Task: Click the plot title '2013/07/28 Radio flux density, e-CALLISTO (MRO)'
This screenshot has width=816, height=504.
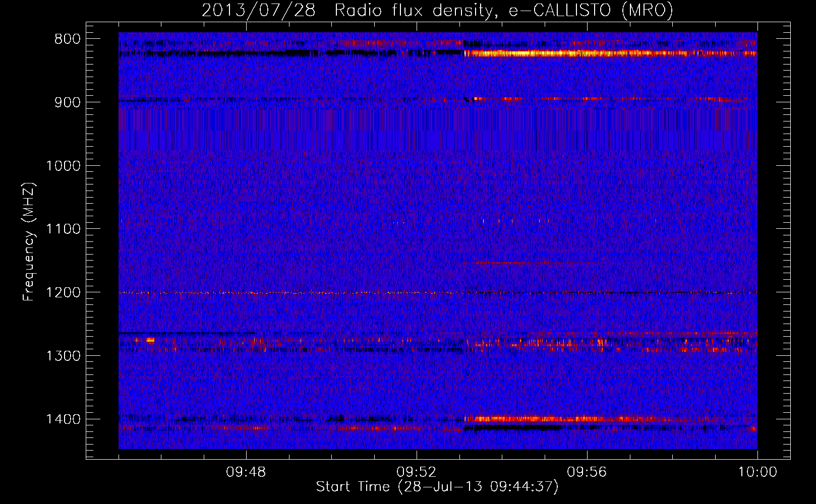Action: pyautogui.click(x=437, y=10)
